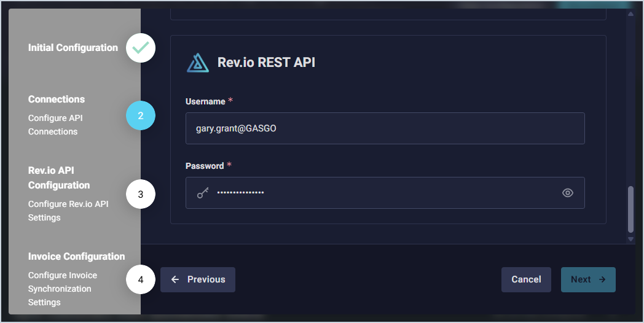Click the 'Configure Rev.io API Settings' description
This screenshot has width=644, height=323.
68,211
